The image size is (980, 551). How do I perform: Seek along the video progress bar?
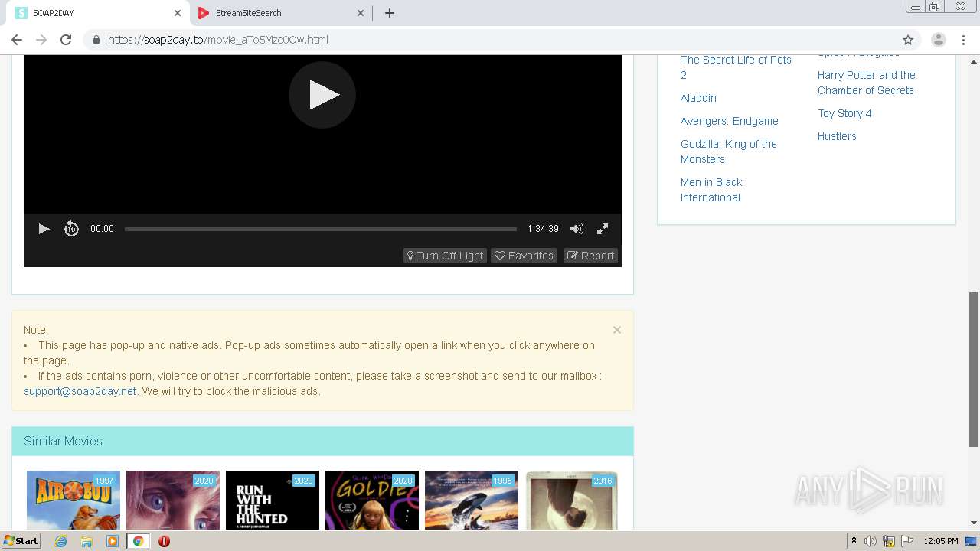[321, 229]
